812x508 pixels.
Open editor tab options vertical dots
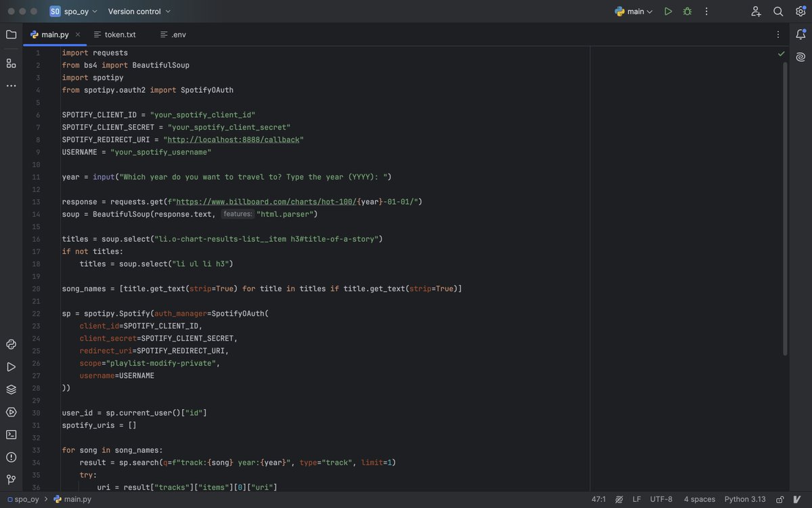click(777, 35)
